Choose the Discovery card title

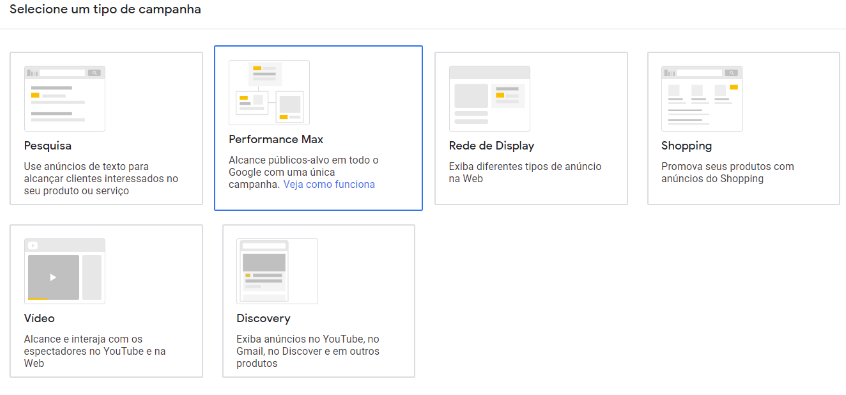click(263, 318)
